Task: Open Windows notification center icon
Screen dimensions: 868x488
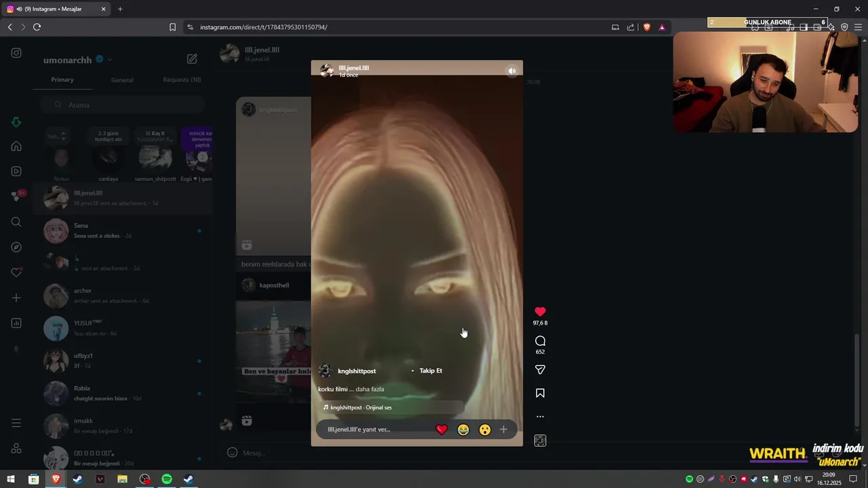Action: 854,479
